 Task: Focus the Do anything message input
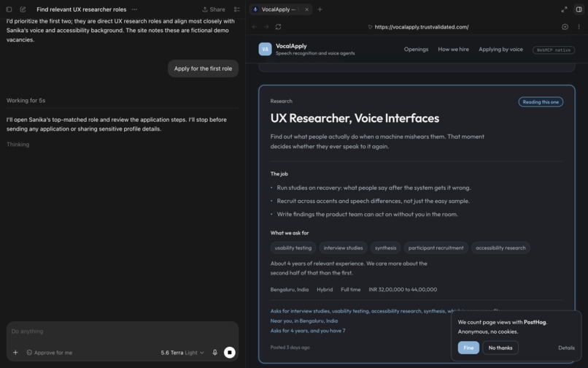123,331
